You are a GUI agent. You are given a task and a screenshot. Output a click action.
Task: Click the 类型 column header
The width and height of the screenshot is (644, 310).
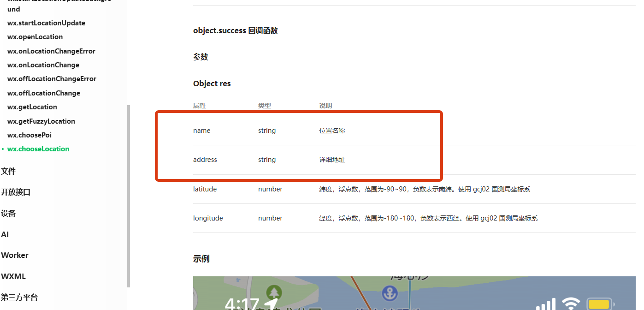265,106
